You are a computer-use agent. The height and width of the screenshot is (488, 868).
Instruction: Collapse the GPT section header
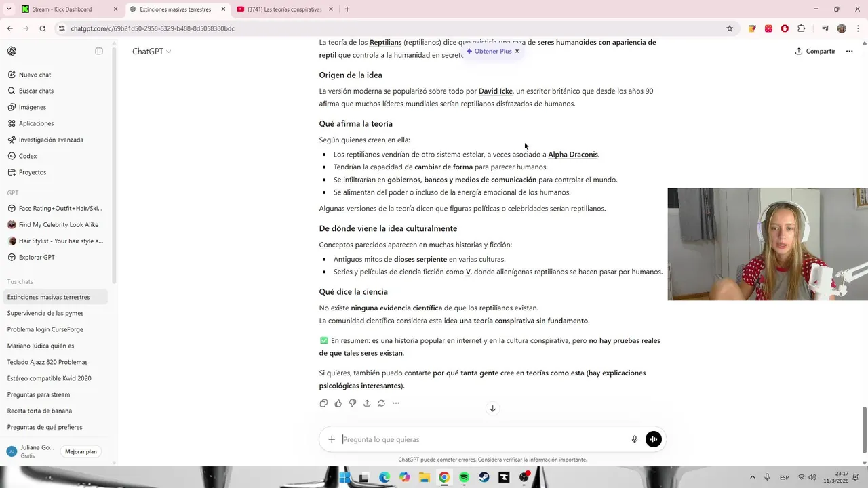point(13,193)
